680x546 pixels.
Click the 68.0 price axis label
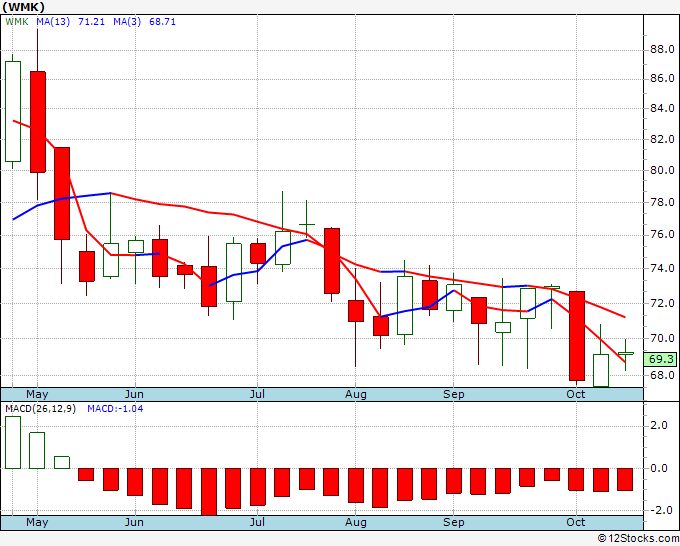pos(662,375)
